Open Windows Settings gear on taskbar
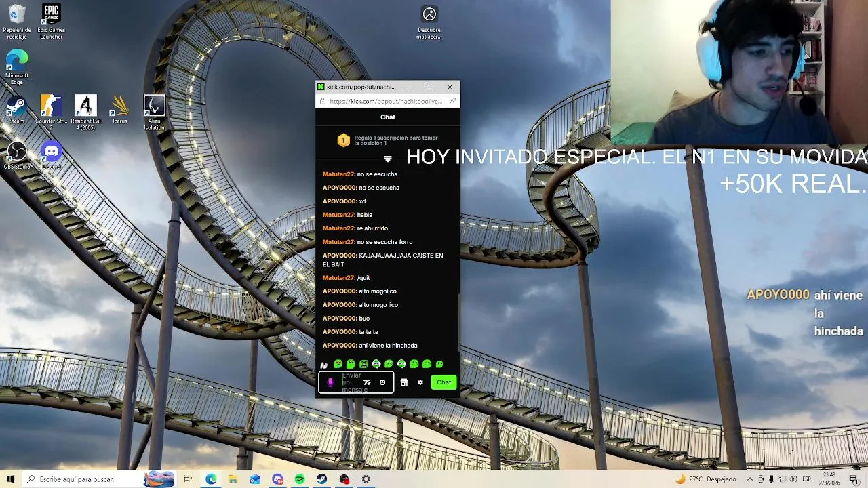Screen dimensions: 868x488 pyautogui.click(x=366, y=479)
